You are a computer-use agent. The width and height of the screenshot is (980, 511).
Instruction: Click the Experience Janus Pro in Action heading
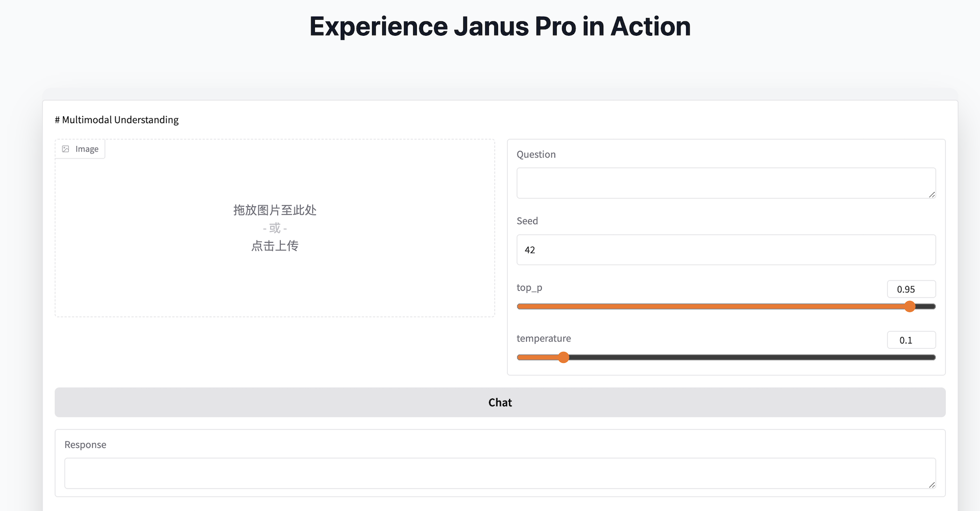pos(500,27)
